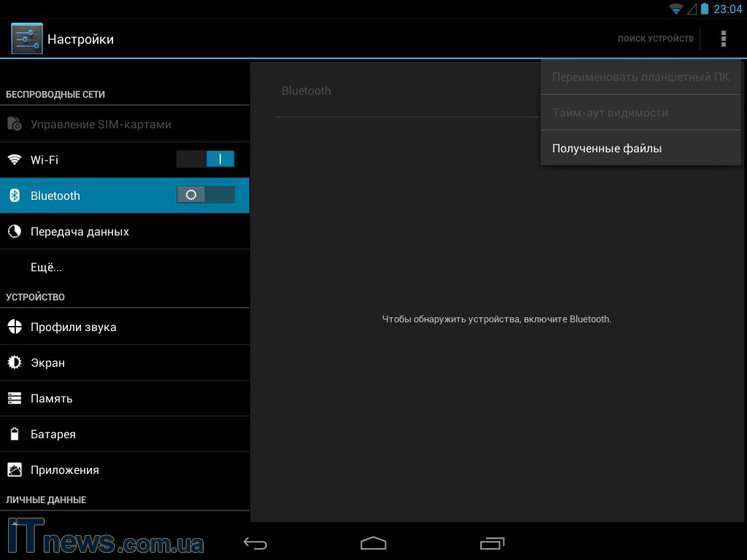Select Переименовать планшетный ПК menu item

[640, 77]
